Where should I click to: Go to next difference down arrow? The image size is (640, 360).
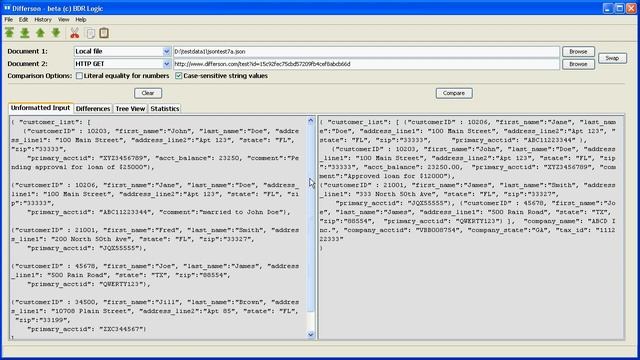tap(56, 33)
